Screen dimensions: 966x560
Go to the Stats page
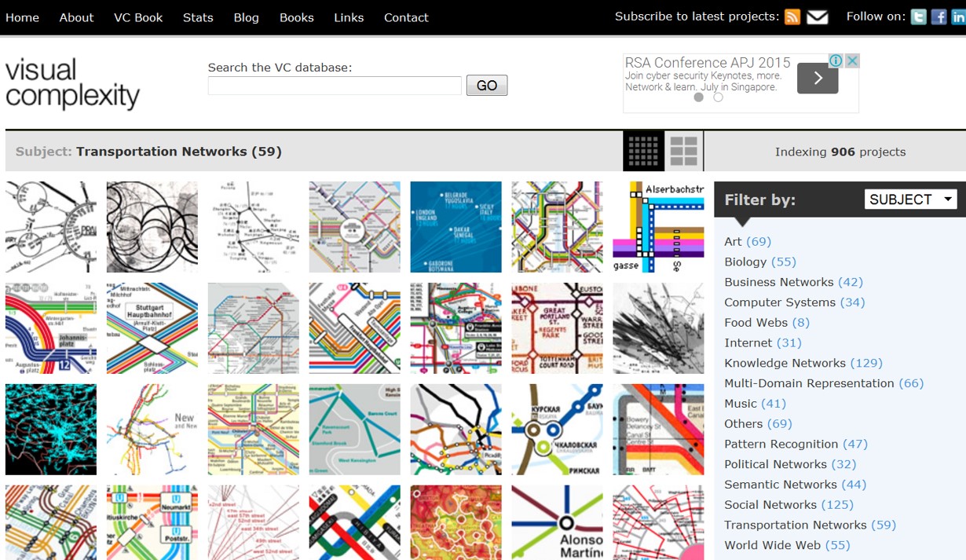tap(198, 17)
